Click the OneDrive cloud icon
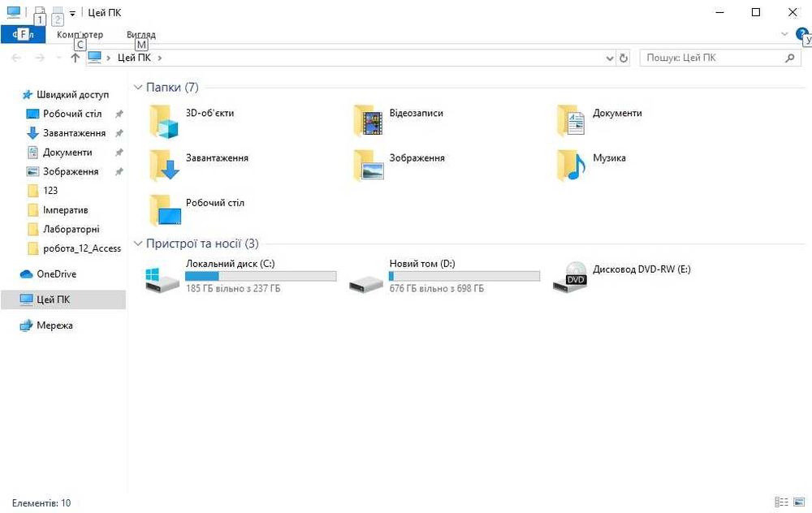The width and height of the screenshot is (812, 513). [26, 274]
